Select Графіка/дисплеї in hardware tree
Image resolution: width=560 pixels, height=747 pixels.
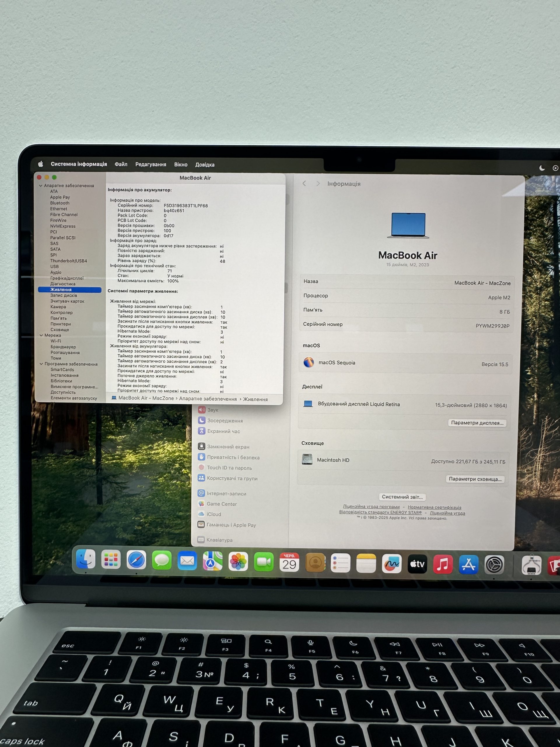(67, 278)
